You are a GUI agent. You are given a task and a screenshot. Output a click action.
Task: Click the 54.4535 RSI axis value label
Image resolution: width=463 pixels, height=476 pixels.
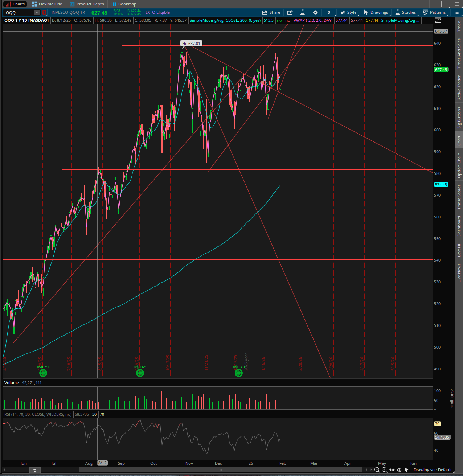click(x=442, y=437)
